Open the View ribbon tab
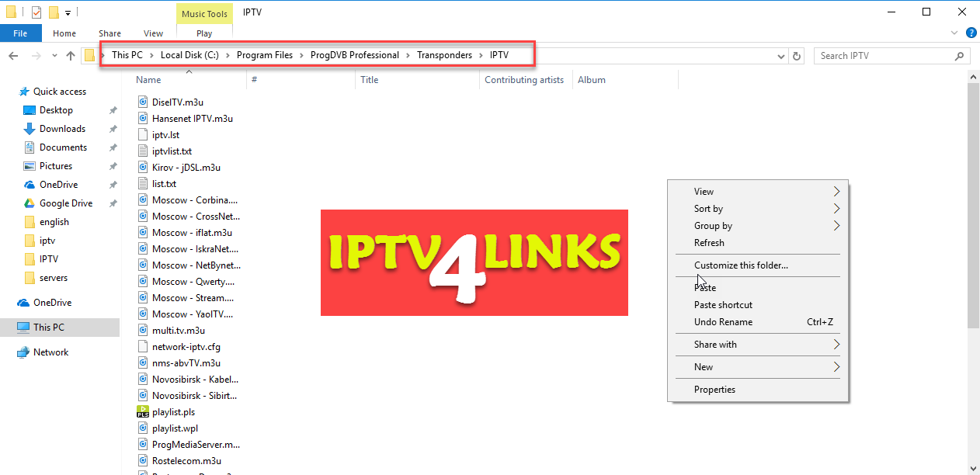 point(154,33)
